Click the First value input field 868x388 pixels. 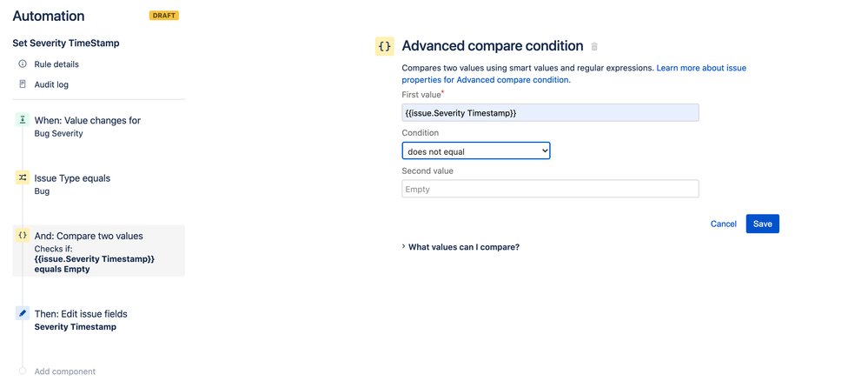tap(550, 112)
